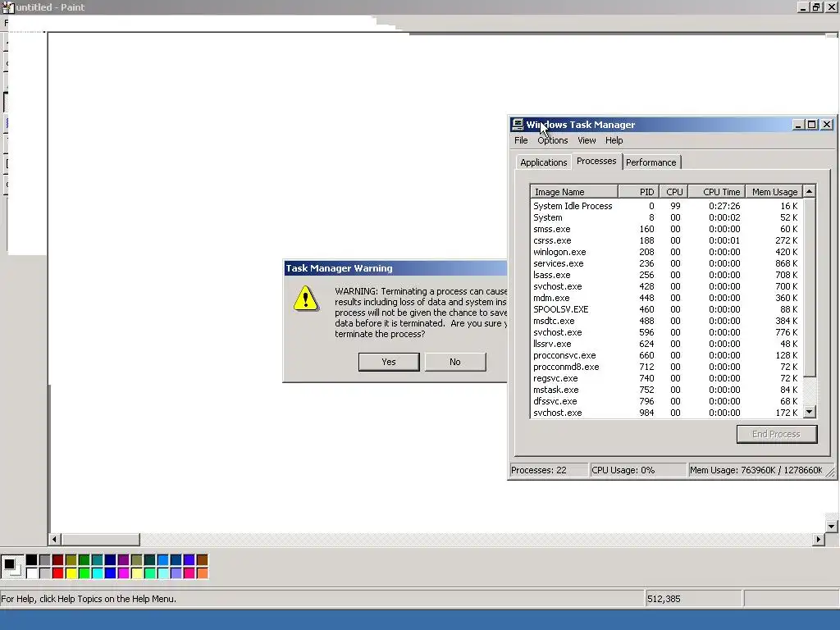Pick the brown color swatch

[x=203, y=559]
